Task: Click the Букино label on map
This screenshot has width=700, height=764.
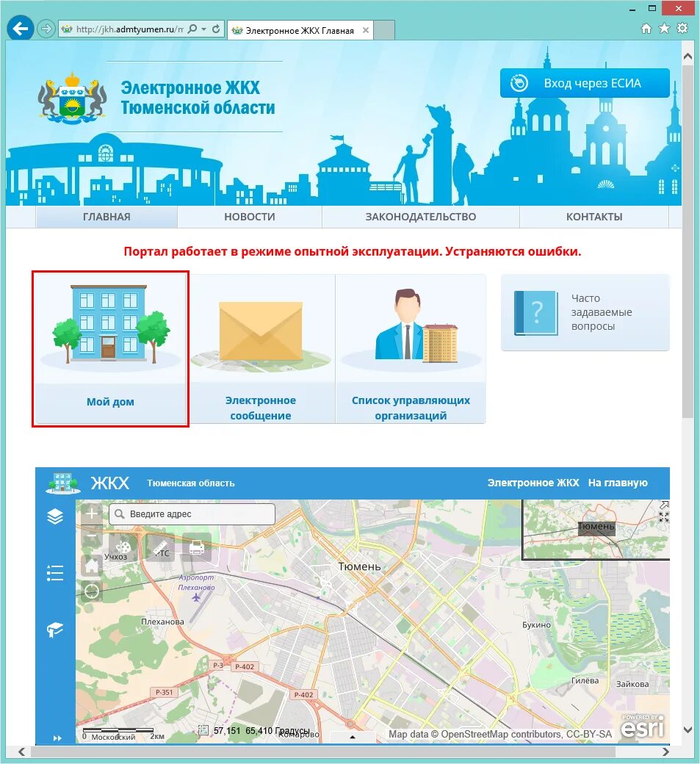Action: 536,624
